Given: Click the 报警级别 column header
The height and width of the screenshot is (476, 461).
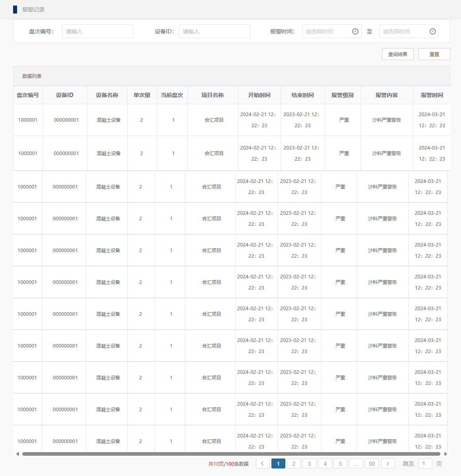Looking at the screenshot, I should coord(342,95).
